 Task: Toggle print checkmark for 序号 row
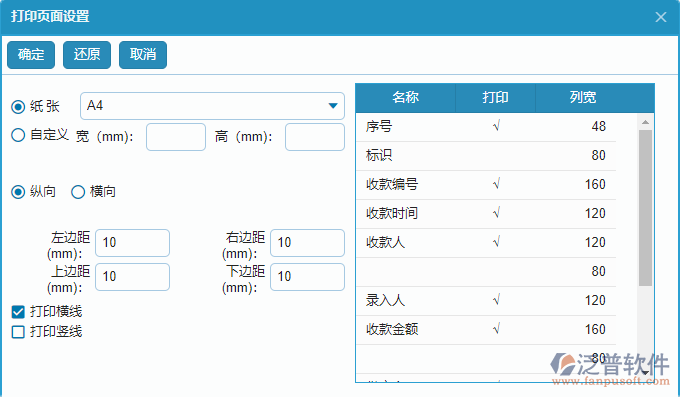click(496, 126)
